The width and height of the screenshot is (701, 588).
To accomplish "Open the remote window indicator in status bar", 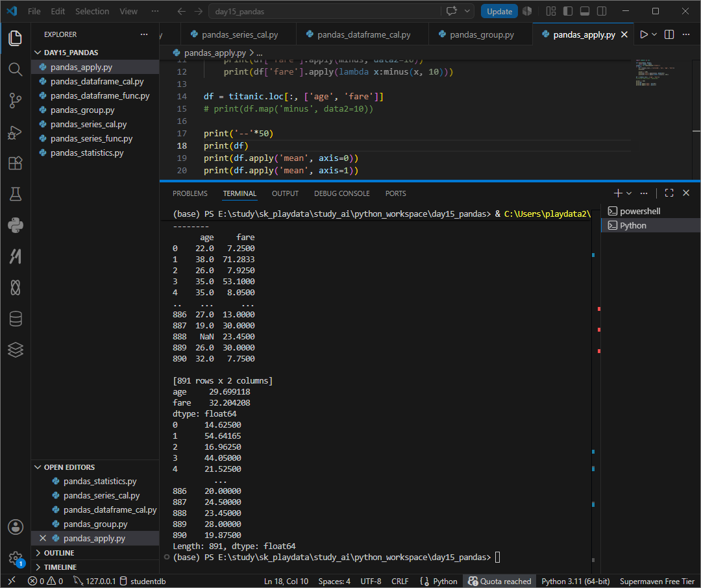I will click(x=12, y=581).
